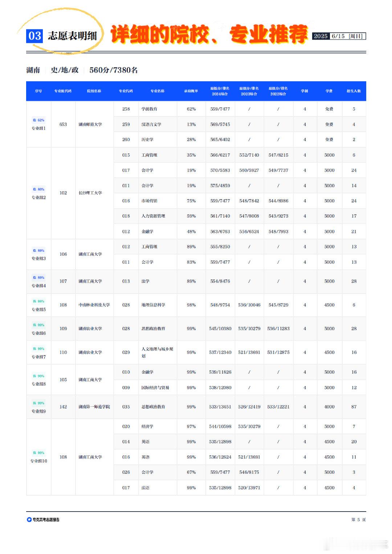Screen dimensions: 392x554
Task: Select the 专业组3 group cell
Action: click(38, 254)
